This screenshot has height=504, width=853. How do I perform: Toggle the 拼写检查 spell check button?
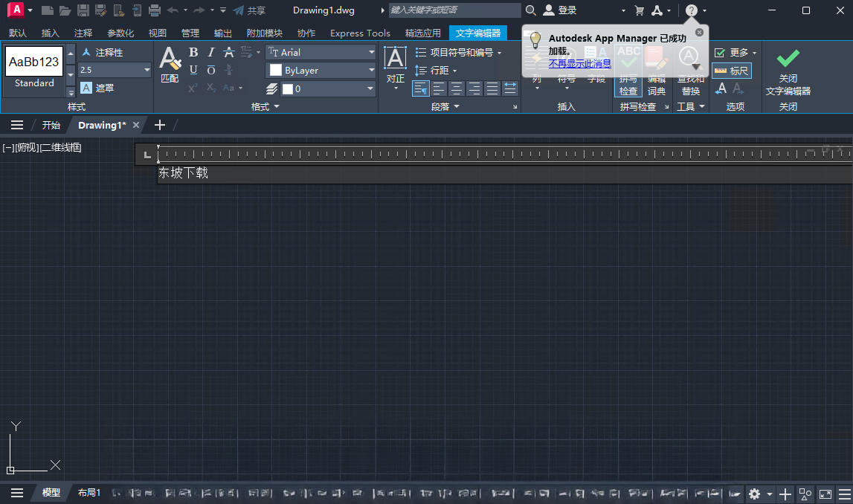[x=628, y=71]
